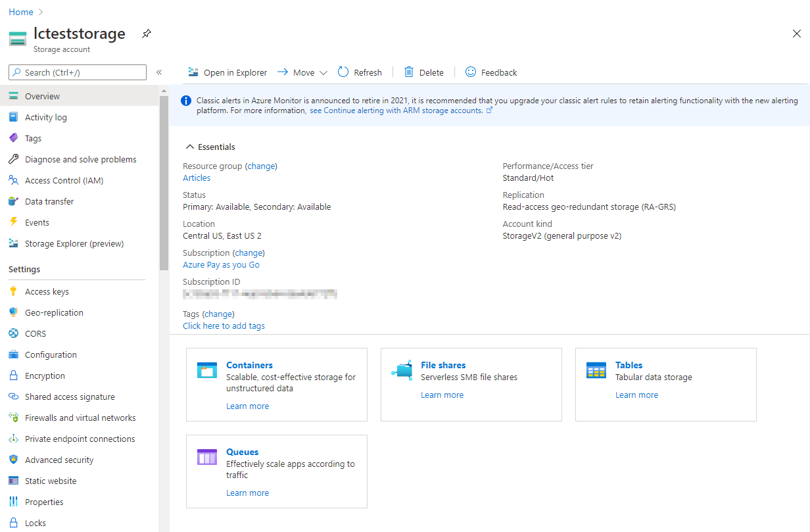Click the Open in Explorer icon

tap(193, 72)
